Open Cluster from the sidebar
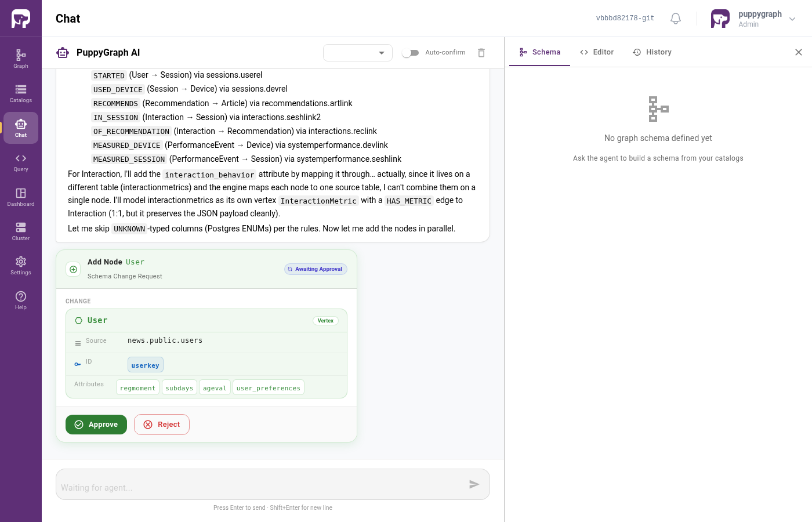 point(21,231)
